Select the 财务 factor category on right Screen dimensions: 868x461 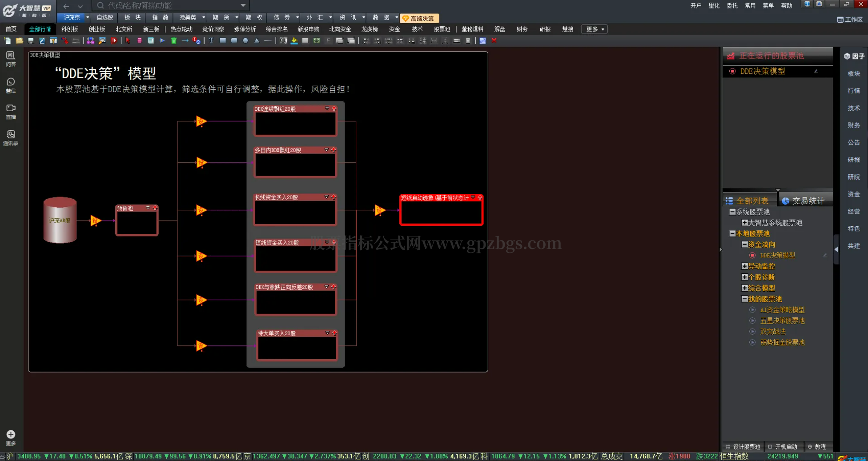click(853, 125)
